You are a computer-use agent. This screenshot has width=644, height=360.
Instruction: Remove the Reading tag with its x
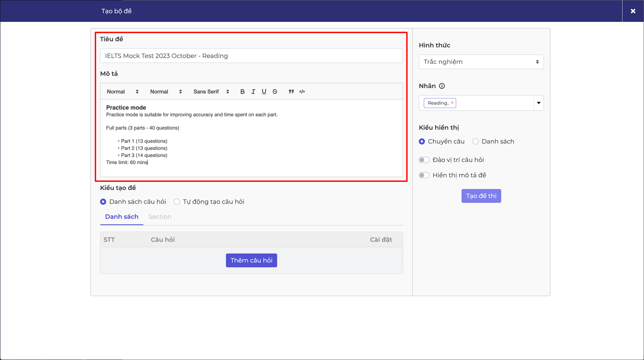[452, 103]
